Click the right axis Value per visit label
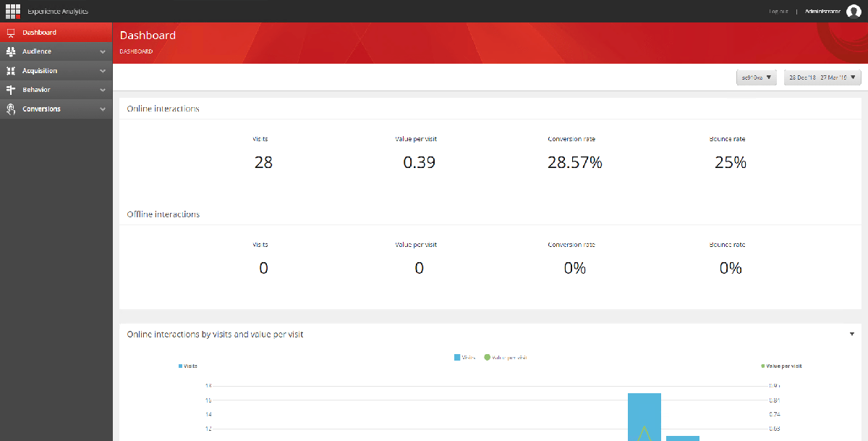The height and width of the screenshot is (441, 868). point(781,366)
